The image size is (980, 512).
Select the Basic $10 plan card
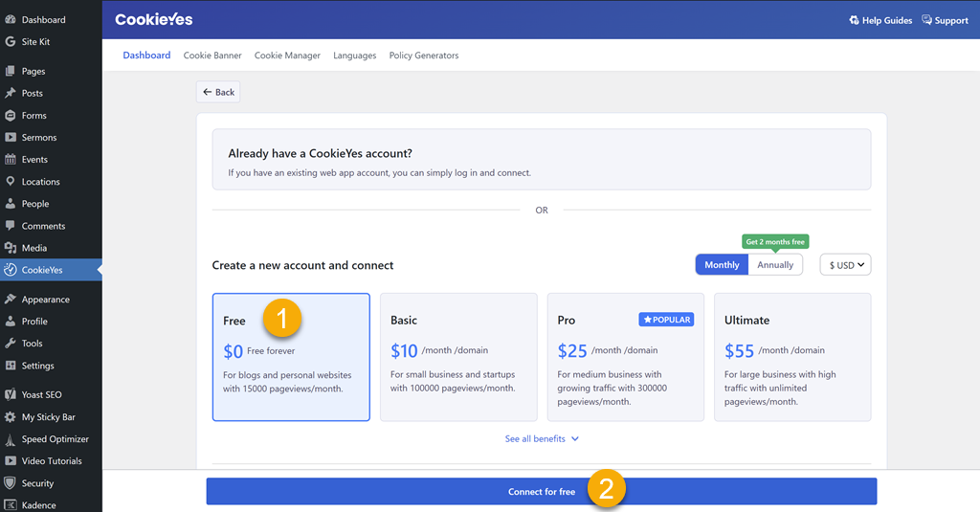pyautogui.click(x=458, y=357)
